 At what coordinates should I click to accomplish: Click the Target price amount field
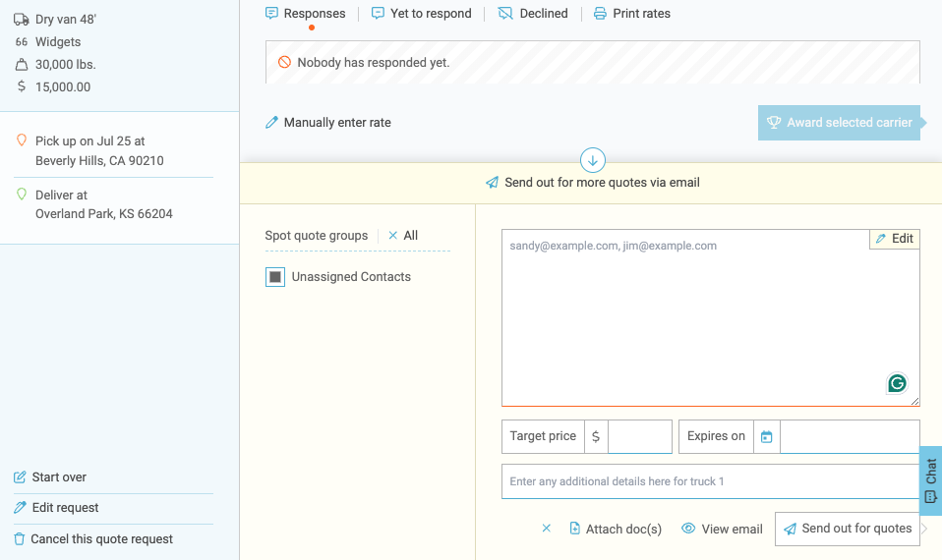tap(639, 437)
